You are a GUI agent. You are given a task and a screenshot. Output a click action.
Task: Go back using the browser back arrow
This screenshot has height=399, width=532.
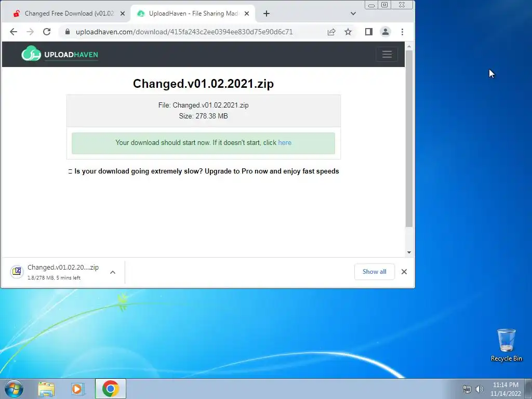tap(14, 32)
